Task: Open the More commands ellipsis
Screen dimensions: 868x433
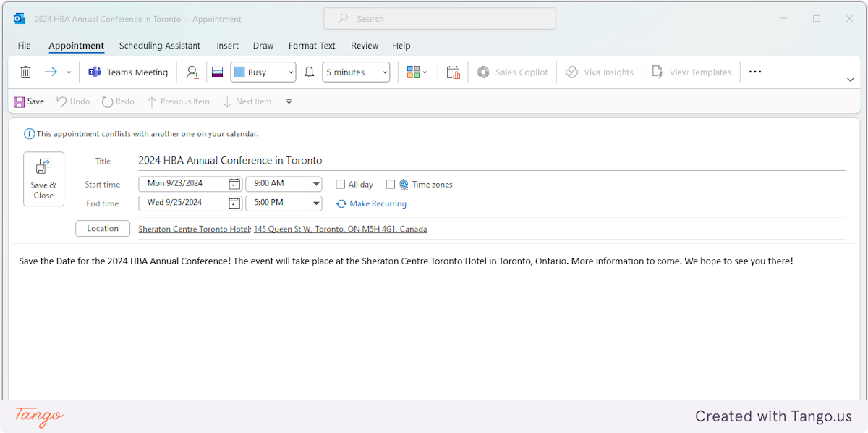Action: (755, 72)
